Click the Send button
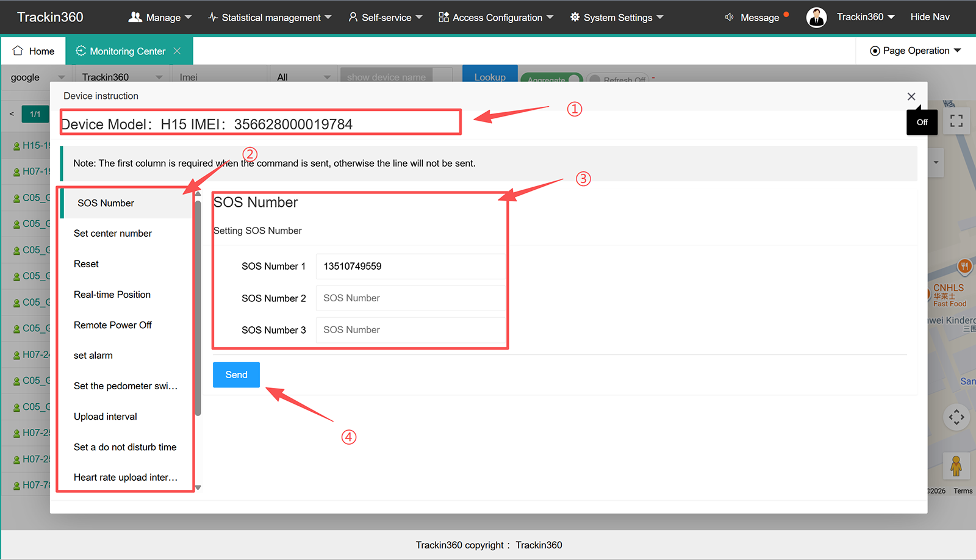976x560 pixels. tap(236, 375)
